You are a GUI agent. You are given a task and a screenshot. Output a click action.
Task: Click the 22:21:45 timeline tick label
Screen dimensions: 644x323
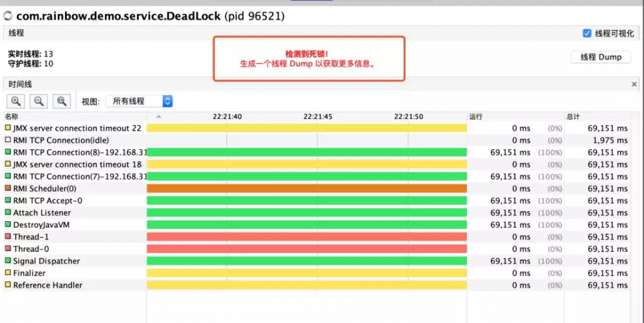[318, 116]
